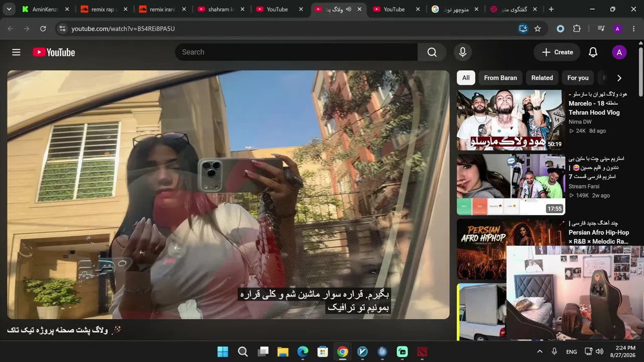Open Chrome media controls icon

(601, 29)
